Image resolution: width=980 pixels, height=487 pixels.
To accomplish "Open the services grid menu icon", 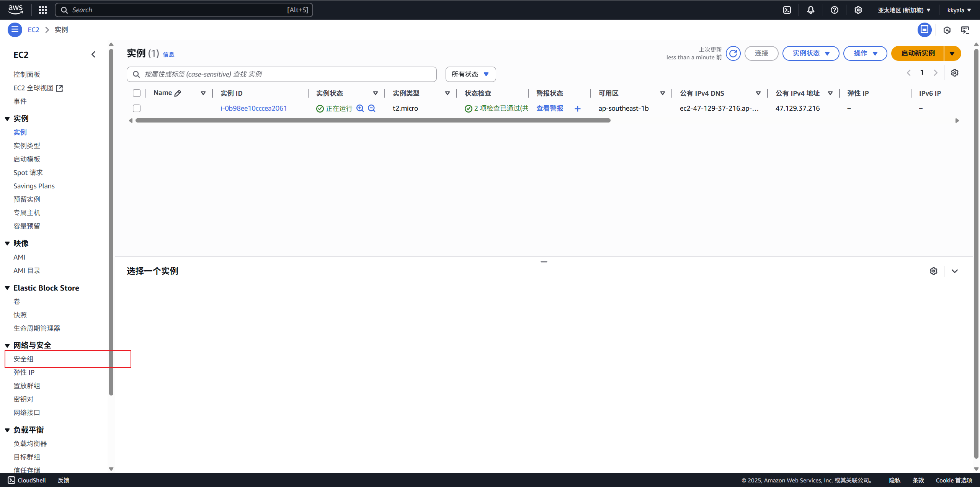I will 43,10.
